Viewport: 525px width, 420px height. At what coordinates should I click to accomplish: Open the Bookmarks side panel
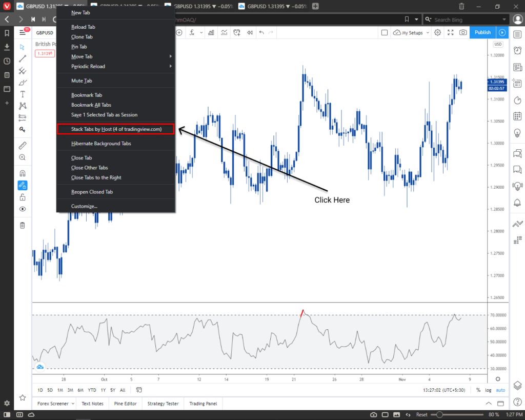click(x=7, y=33)
